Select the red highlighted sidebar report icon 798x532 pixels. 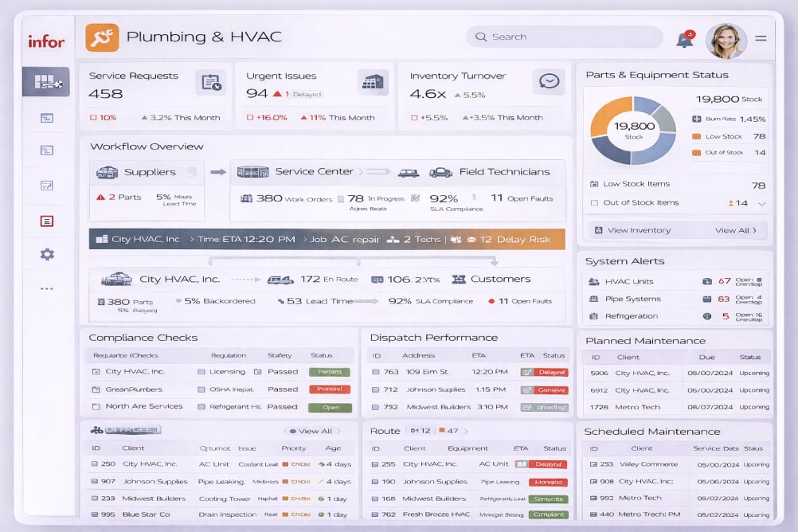point(47,221)
